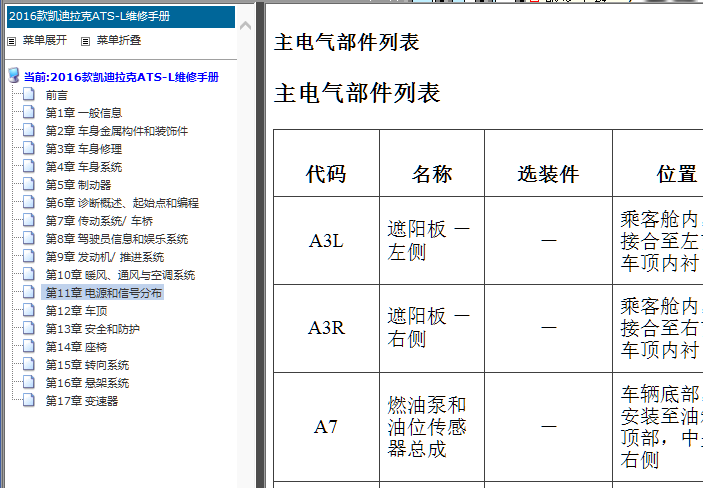
Task: Open the 前言 entry
Action: (56, 95)
